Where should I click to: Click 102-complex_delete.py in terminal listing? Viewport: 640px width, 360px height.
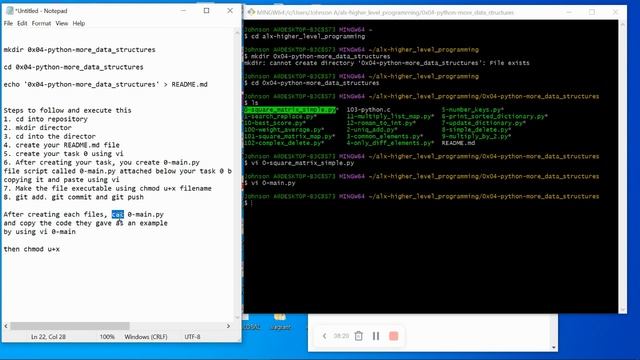pyautogui.click(x=284, y=143)
